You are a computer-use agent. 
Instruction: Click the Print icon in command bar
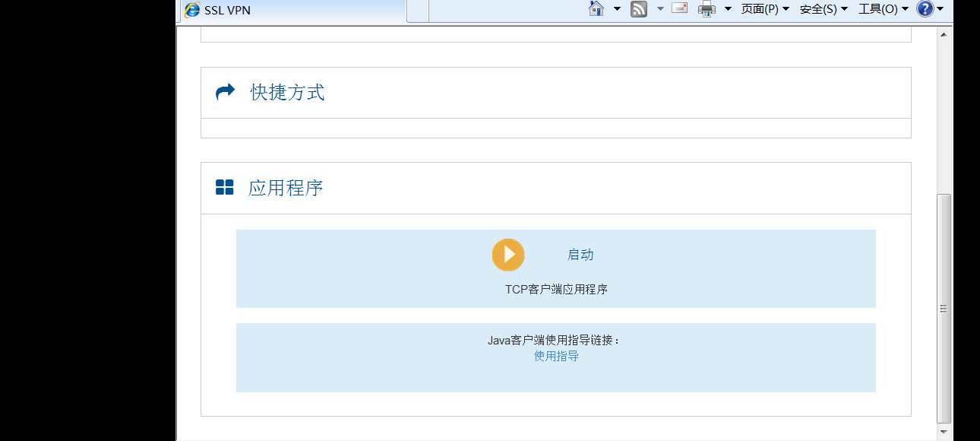[x=707, y=9]
